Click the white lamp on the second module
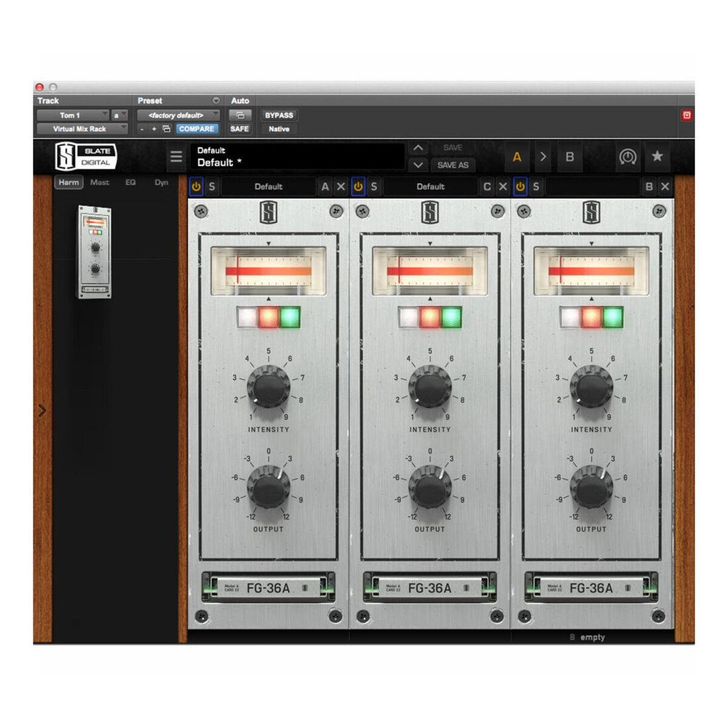The image size is (728, 728). click(409, 317)
